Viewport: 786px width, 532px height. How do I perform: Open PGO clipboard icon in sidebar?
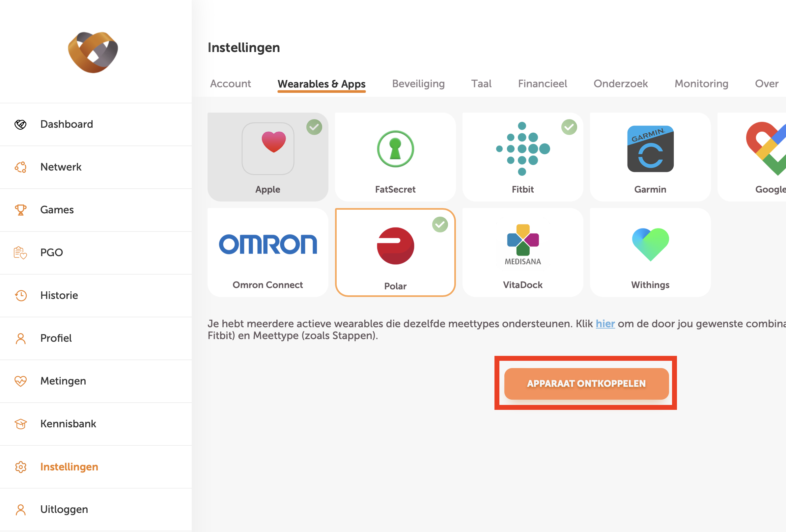(20, 253)
